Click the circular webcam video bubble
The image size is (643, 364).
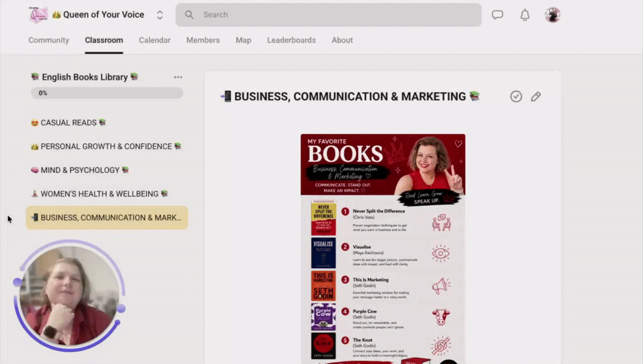tap(69, 296)
